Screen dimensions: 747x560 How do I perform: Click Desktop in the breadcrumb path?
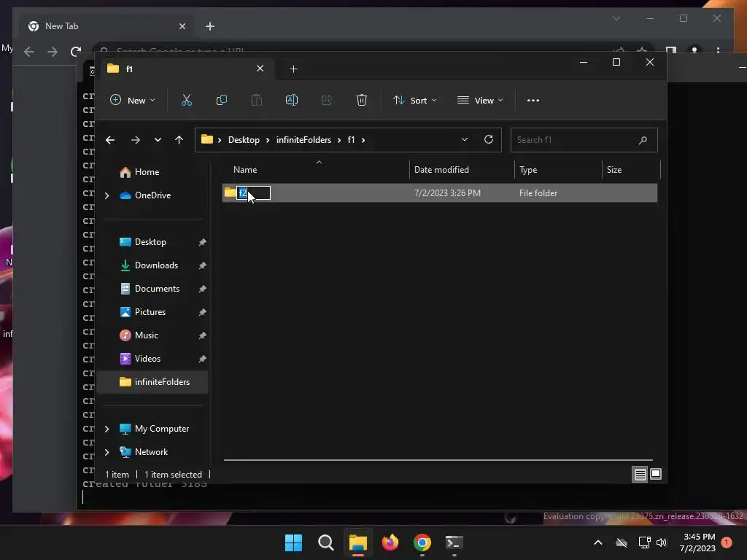244,140
